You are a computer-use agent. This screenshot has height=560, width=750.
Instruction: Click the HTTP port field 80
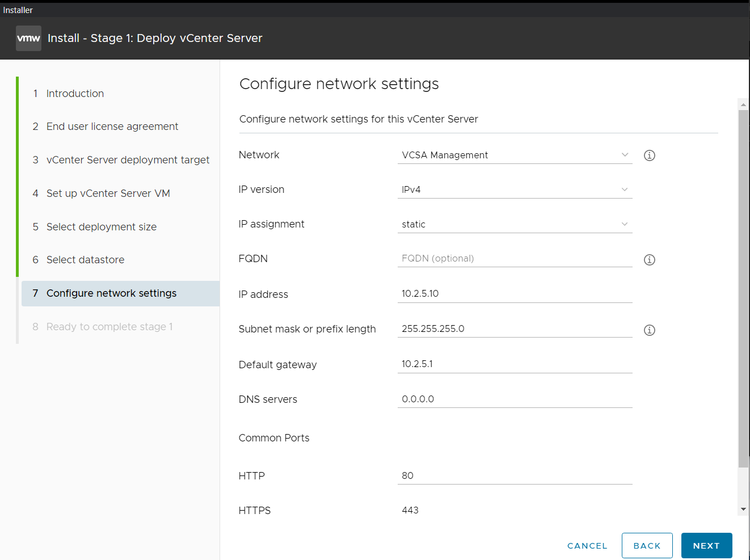coord(515,475)
